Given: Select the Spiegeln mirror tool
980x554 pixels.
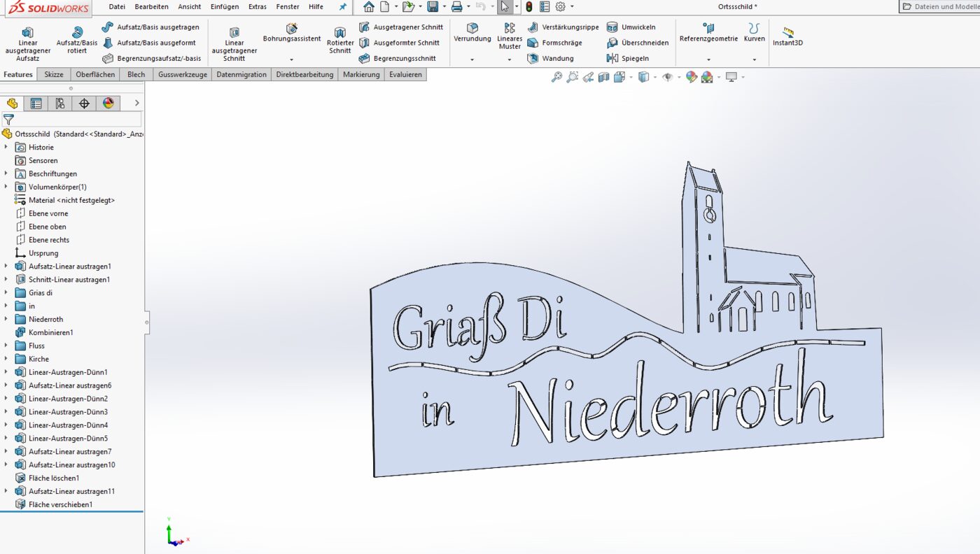Looking at the screenshot, I should coord(628,59).
